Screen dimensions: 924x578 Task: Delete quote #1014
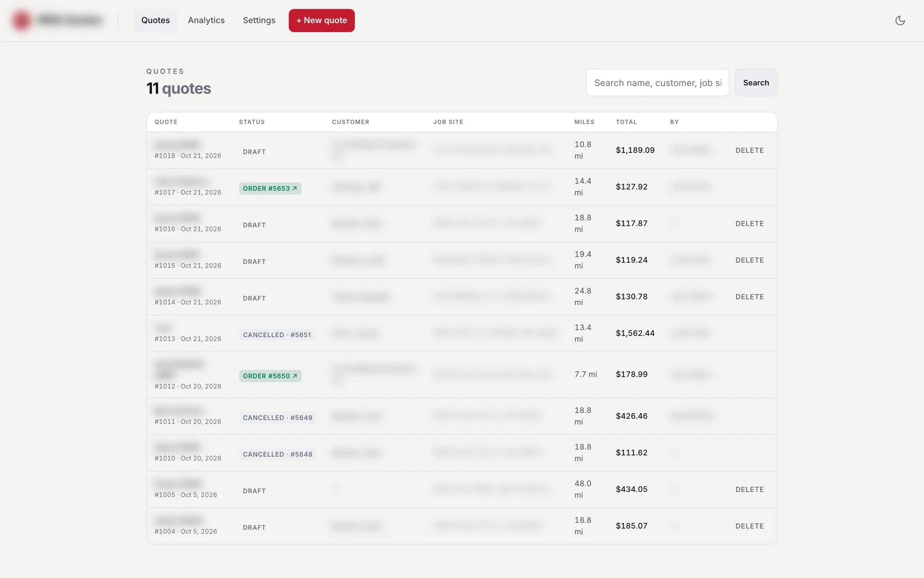749,297
